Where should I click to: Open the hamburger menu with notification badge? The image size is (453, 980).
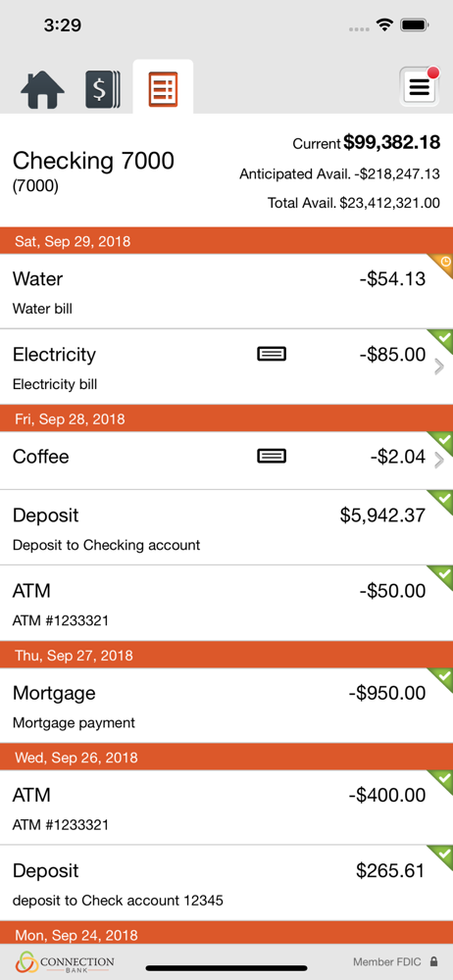coord(420,86)
